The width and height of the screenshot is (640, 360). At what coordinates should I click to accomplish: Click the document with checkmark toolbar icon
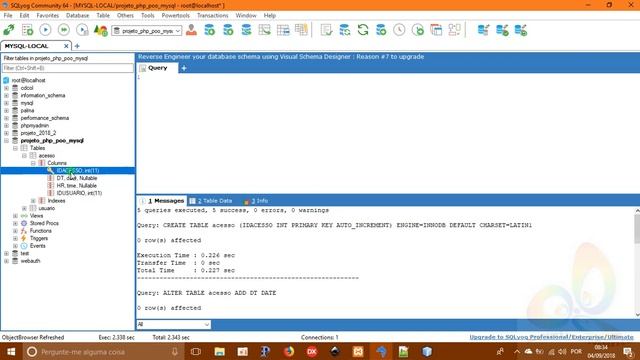326,30
